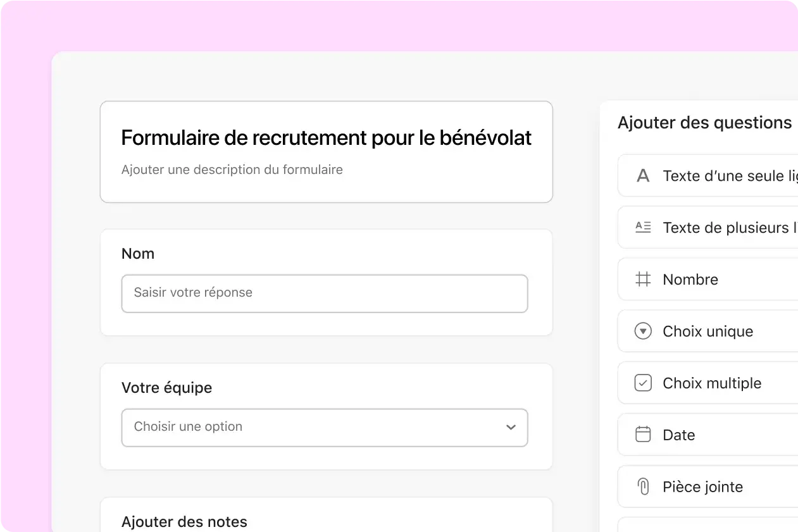Add a 'Nombre' question type

pos(708,280)
